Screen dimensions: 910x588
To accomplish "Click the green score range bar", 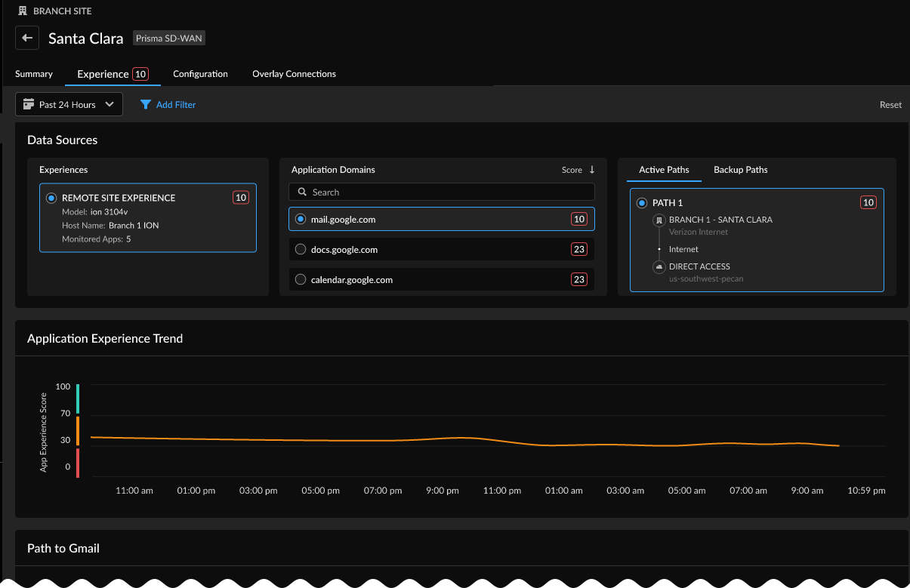I will [78, 399].
